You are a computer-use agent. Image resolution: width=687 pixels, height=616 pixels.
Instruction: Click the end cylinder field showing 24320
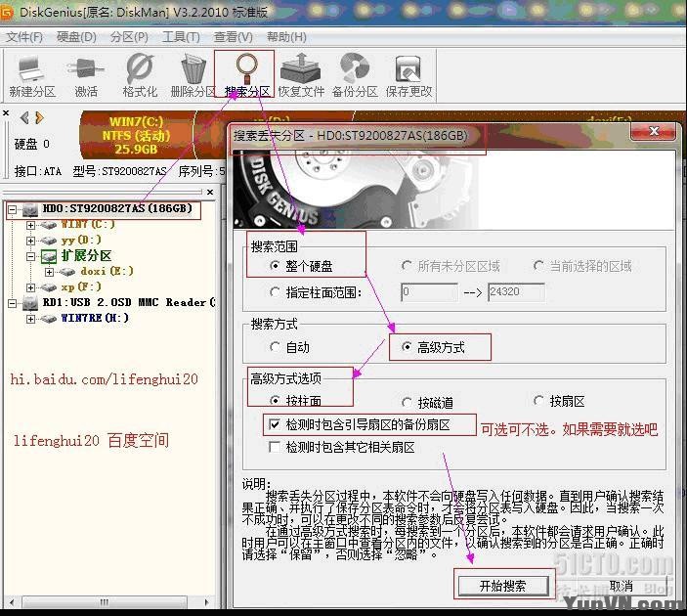coord(516,292)
